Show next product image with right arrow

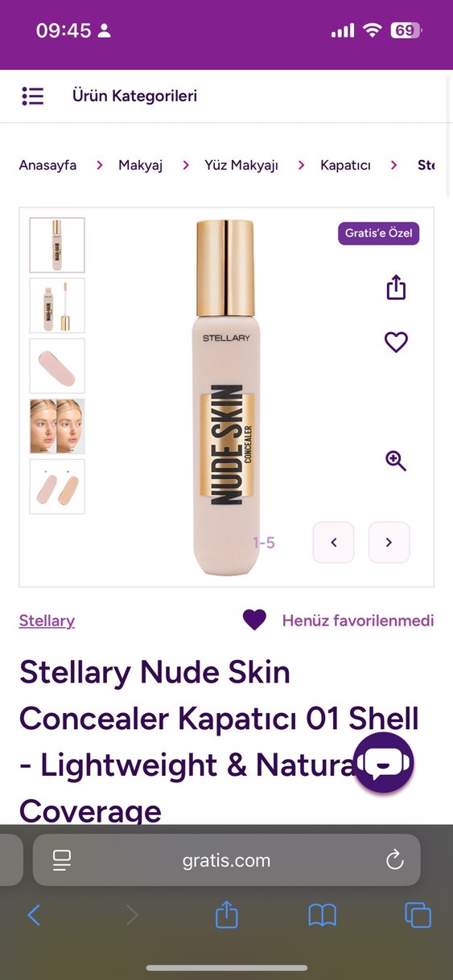(x=389, y=543)
